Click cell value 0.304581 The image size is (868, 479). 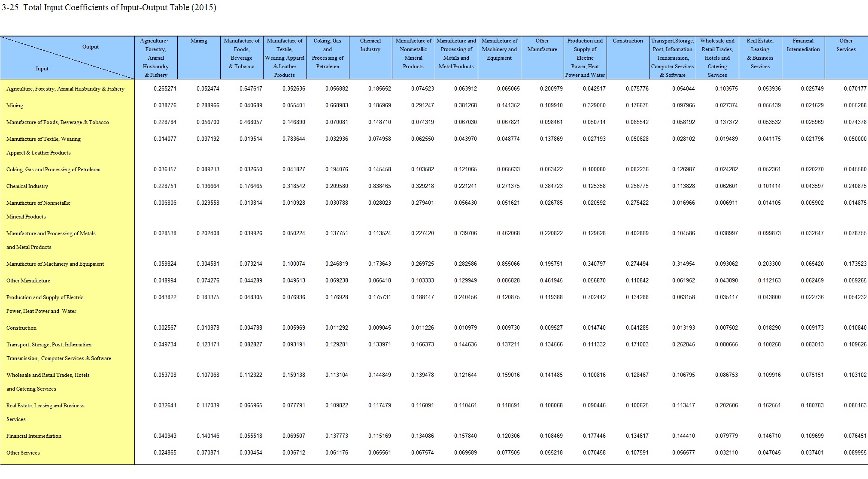pos(208,264)
